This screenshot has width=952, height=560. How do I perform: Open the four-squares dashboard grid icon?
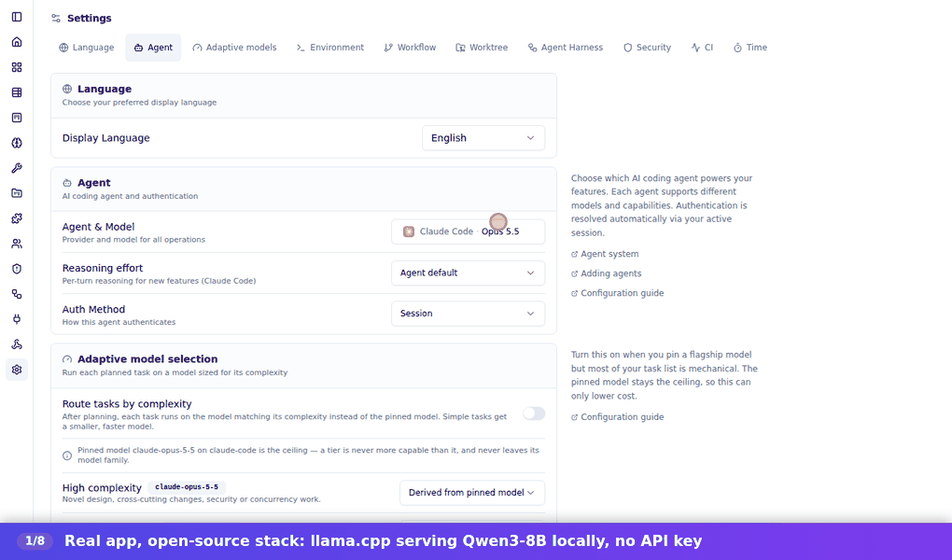click(x=17, y=67)
